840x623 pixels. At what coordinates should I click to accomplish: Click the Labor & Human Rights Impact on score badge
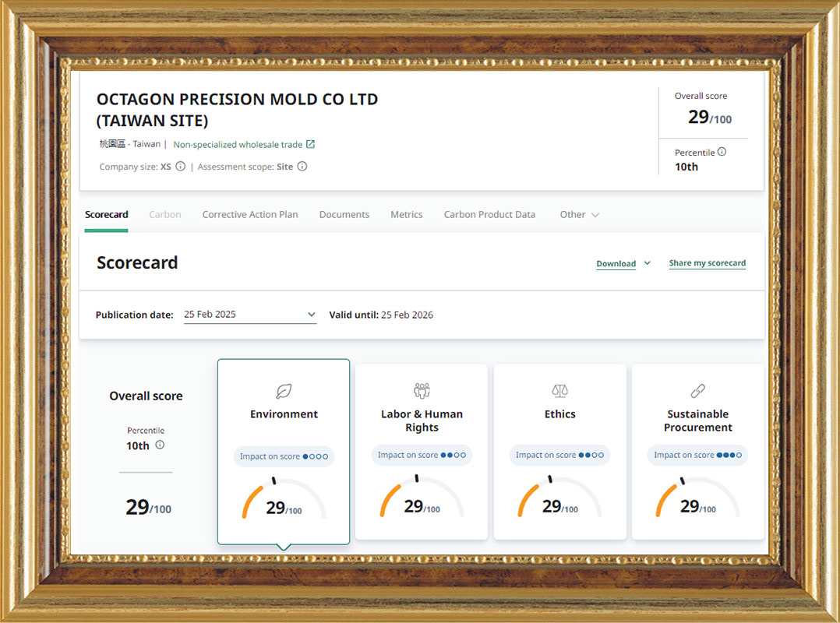422,455
